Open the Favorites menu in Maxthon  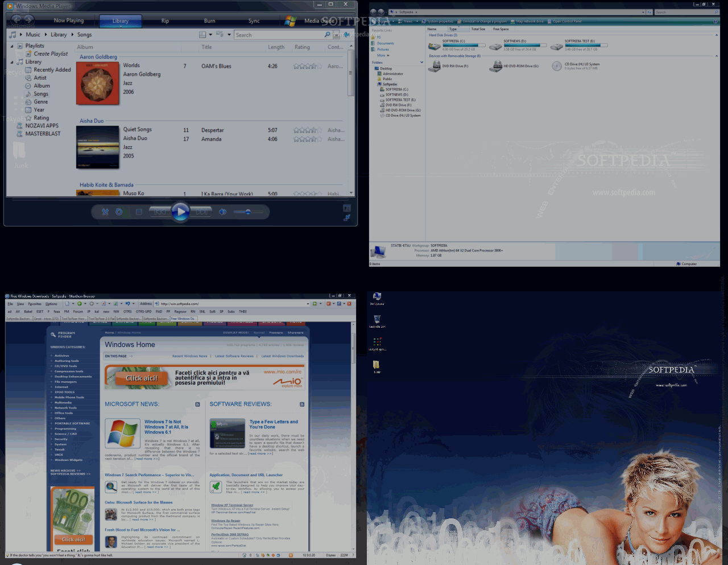(x=35, y=304)
